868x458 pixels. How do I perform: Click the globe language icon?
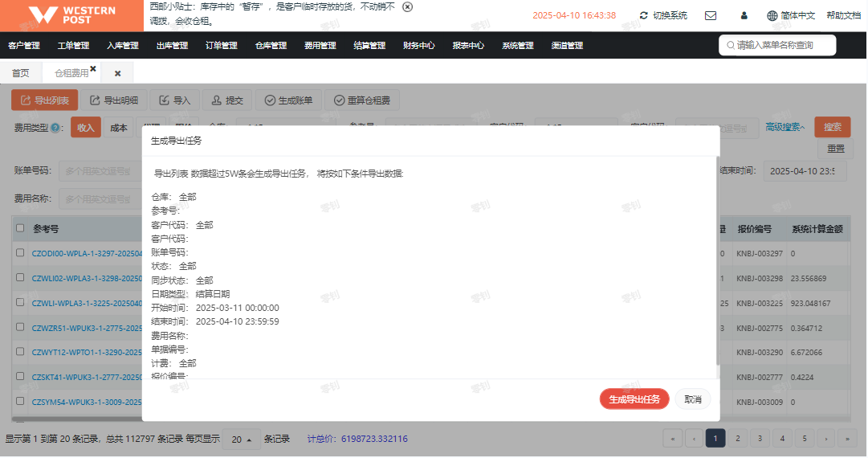click(772, 15)
